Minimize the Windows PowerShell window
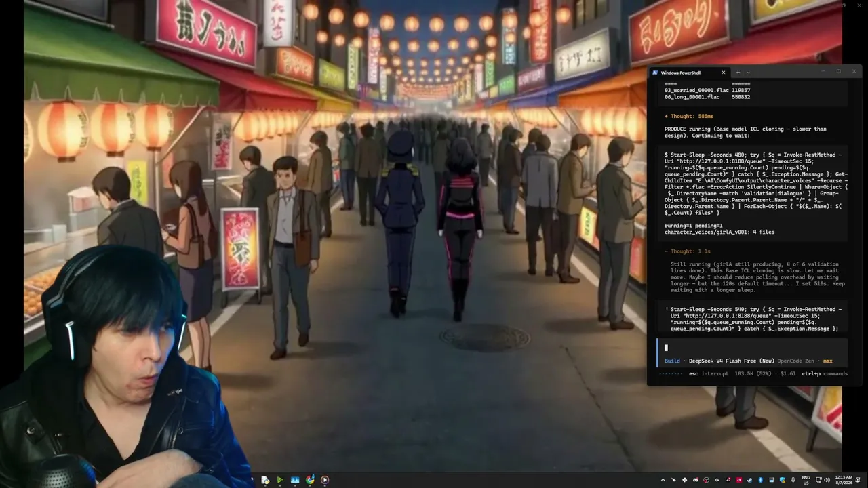The width and height of the screenshot is (868, 488). tap(823, 72)
